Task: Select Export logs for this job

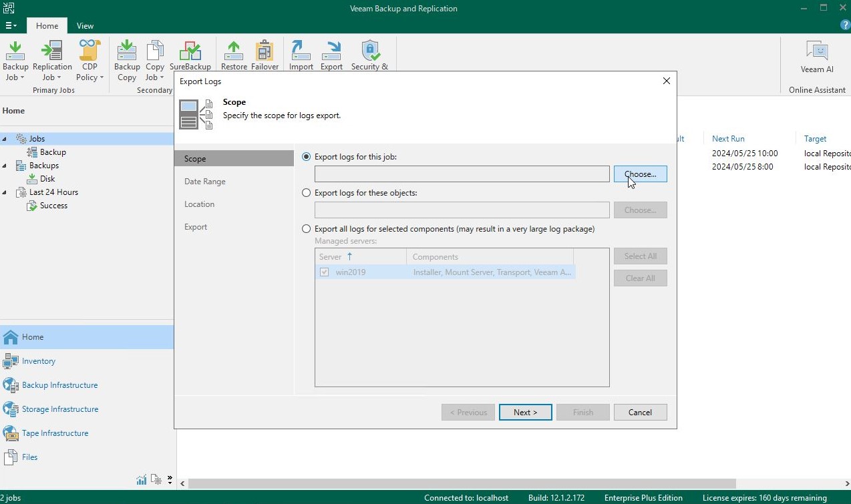Action: click(x=307, y=157)
